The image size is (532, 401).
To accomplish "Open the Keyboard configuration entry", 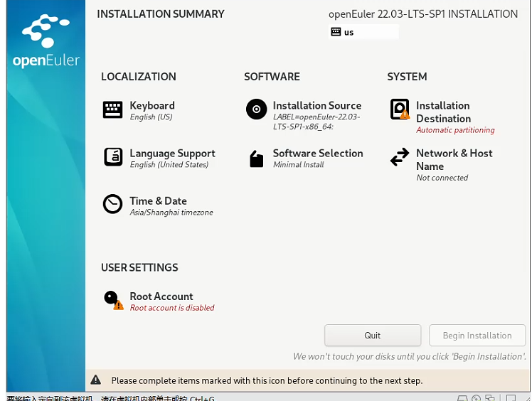I will tap(139, 110).
